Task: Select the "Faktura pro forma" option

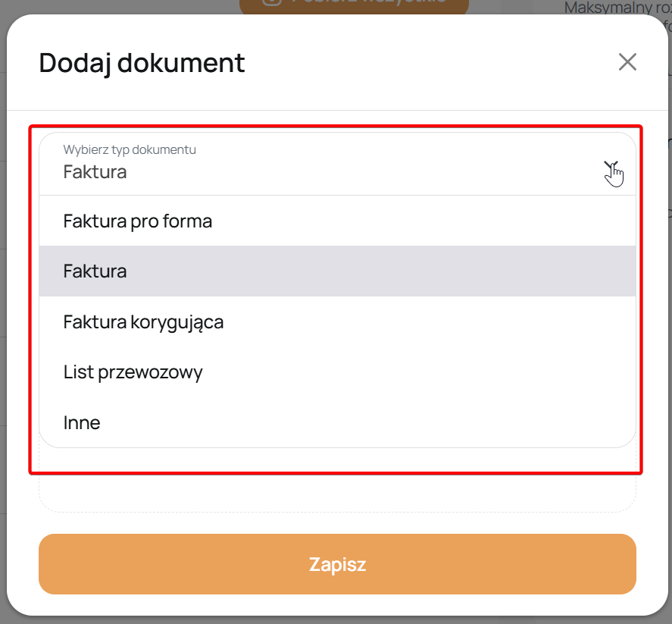Action: coord(137,221)
